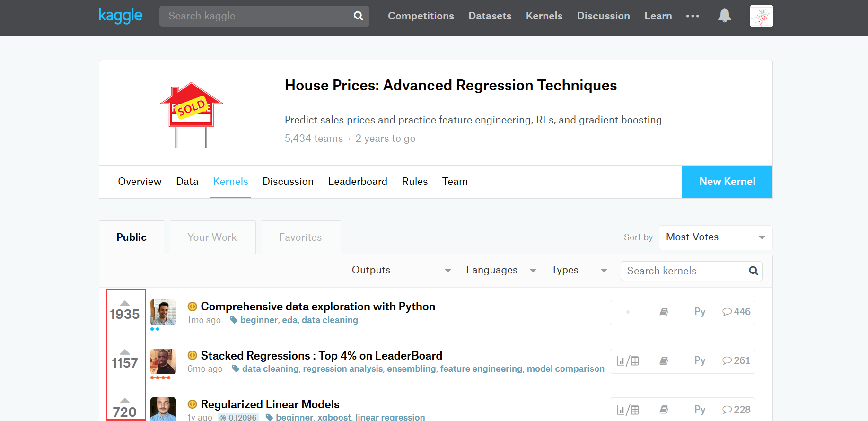This screenshot has height=421, width=868.
Task: Go to Datasets in top navigation
Action: 490,16
